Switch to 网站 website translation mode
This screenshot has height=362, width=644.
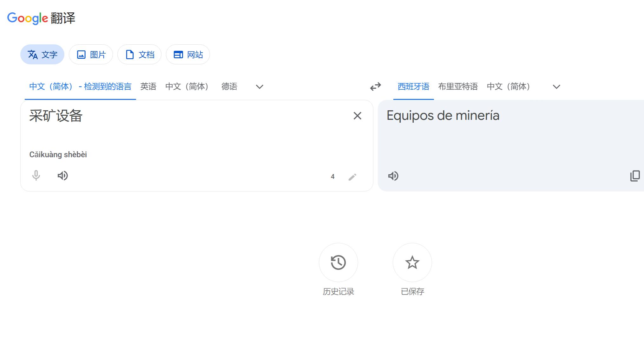(x=188, y=55)
